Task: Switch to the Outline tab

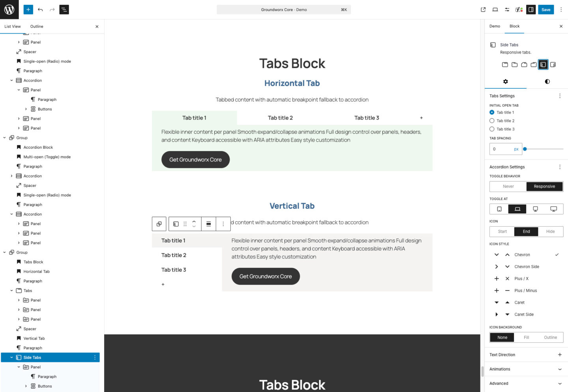Action: 37,26
